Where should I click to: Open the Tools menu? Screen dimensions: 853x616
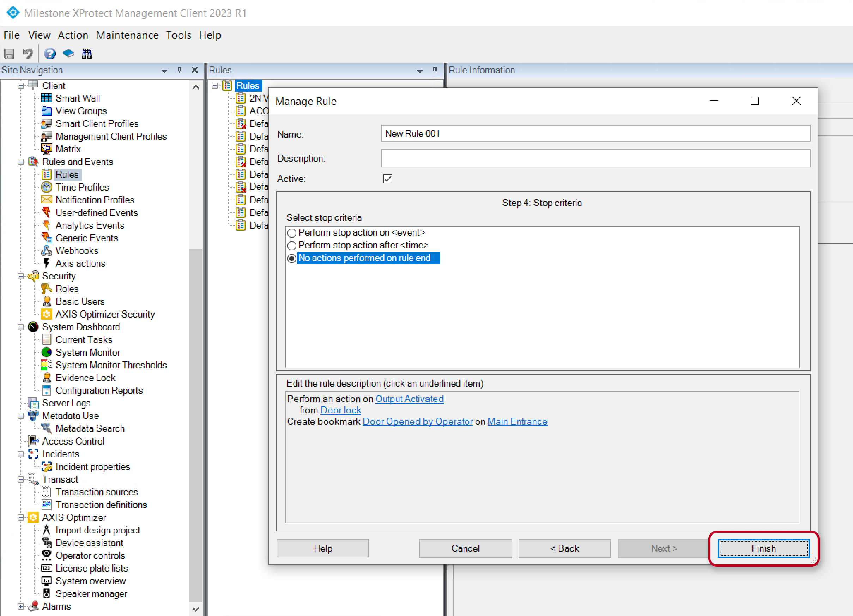coord(178,35)
